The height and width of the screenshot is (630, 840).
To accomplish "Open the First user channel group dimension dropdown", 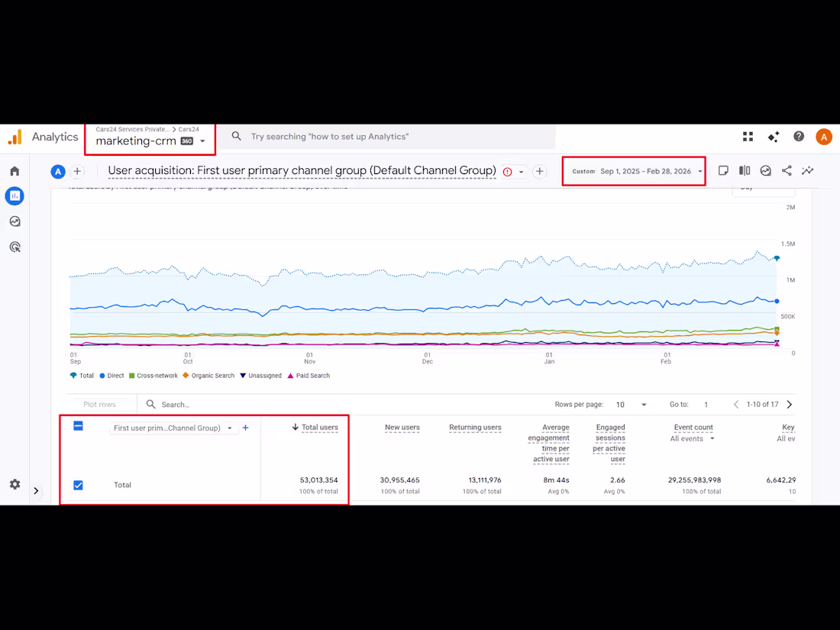I will (174, 428).
